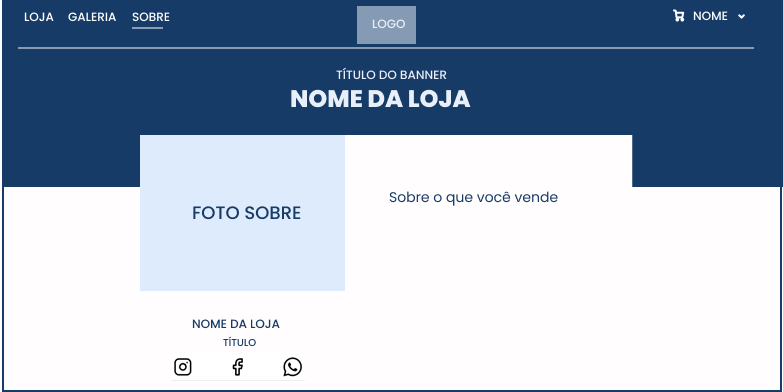Image resolution: width=783 pixels, height=392 pixels.
Task: Click the dark blue banner background
Action: pos(699,120)
